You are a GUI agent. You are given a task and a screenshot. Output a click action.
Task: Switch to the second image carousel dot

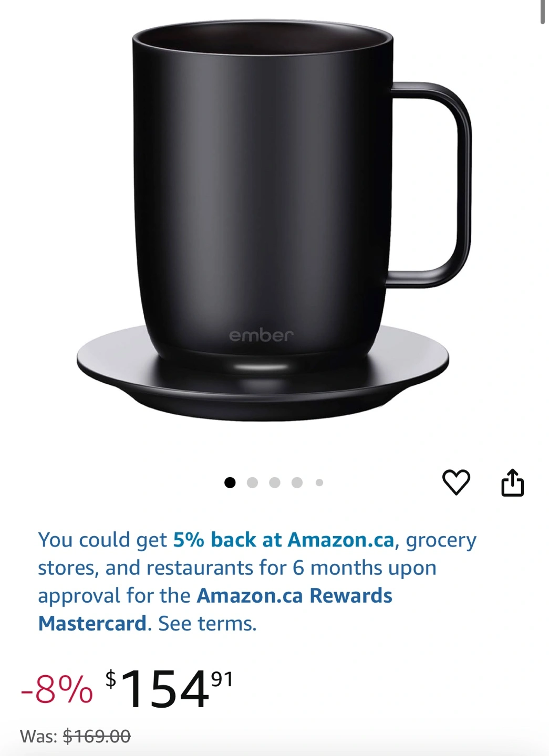pos(252,482)
